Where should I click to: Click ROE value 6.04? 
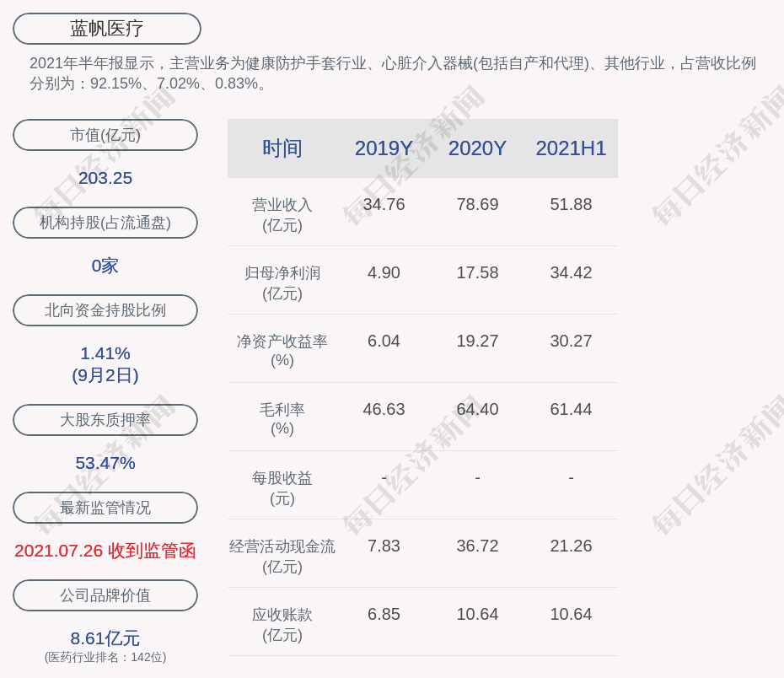click(x=384, y=341)
